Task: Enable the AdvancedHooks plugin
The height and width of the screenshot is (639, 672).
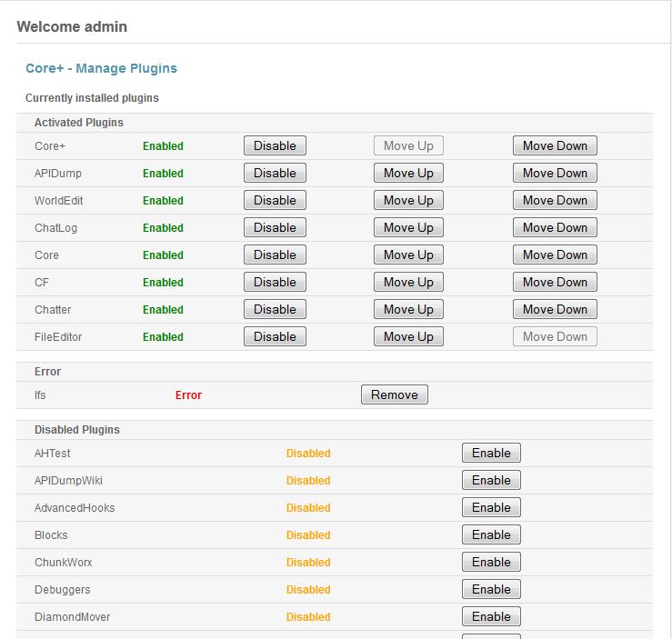Action: tap(491, 507)
